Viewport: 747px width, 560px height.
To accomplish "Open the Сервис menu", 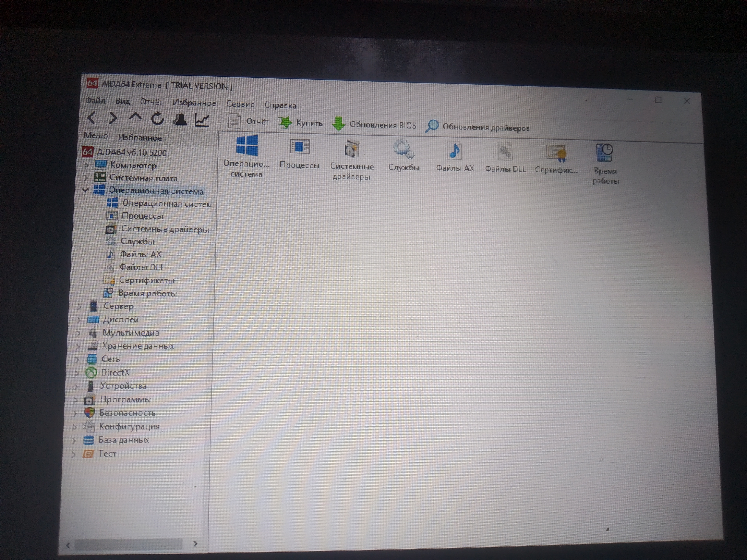I will (240, 104).
